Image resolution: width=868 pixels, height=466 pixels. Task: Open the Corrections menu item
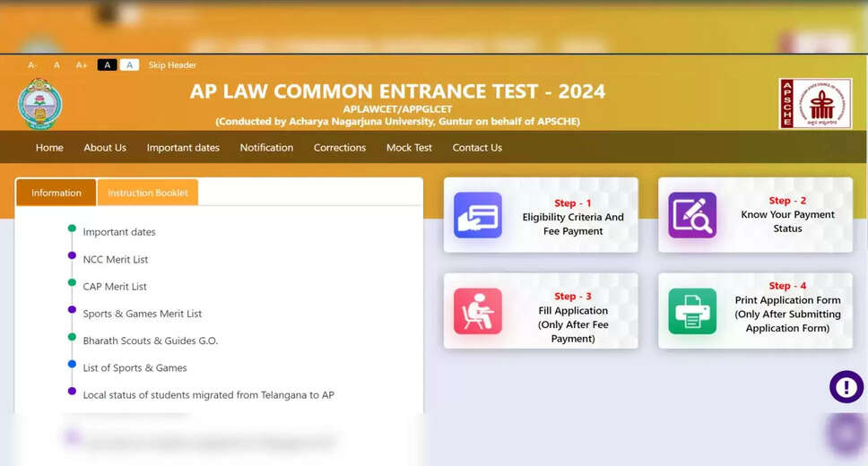pyautogui.click(x=339, y=148)
